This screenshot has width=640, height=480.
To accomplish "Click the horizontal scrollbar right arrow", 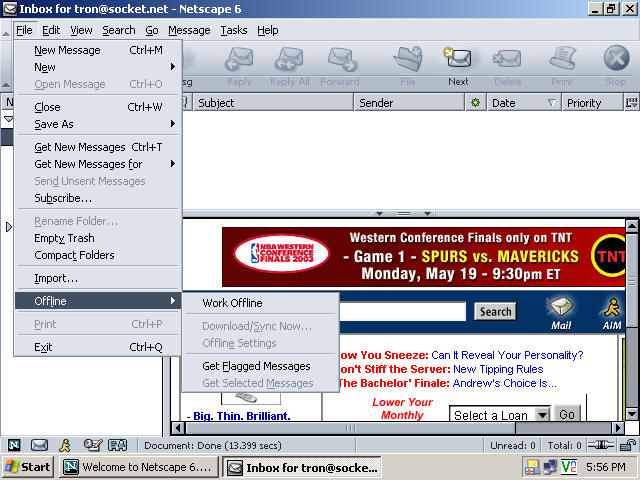I will point(618,428).
